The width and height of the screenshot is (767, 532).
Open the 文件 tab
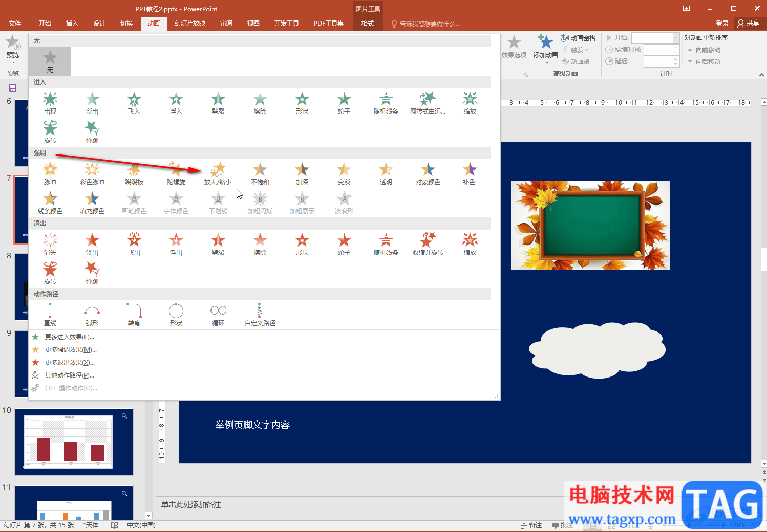coord(15,24)
